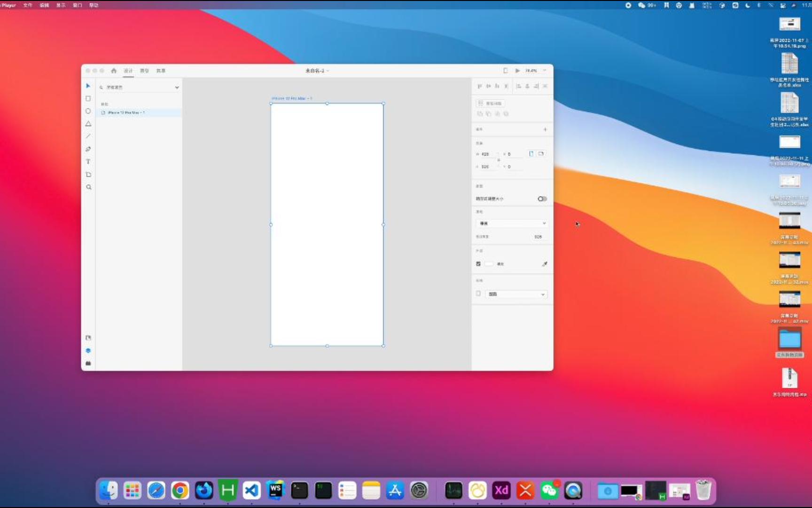This screenshot has height=508, width=812.
Task: Open the Window menu in menu bar
Action: click(x=78, y=5)
